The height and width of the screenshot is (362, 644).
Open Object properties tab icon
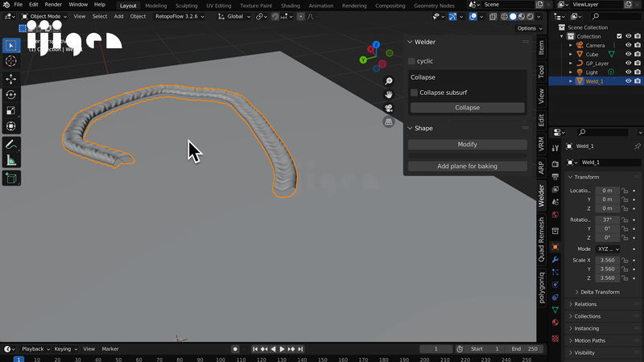coord(555,247)
